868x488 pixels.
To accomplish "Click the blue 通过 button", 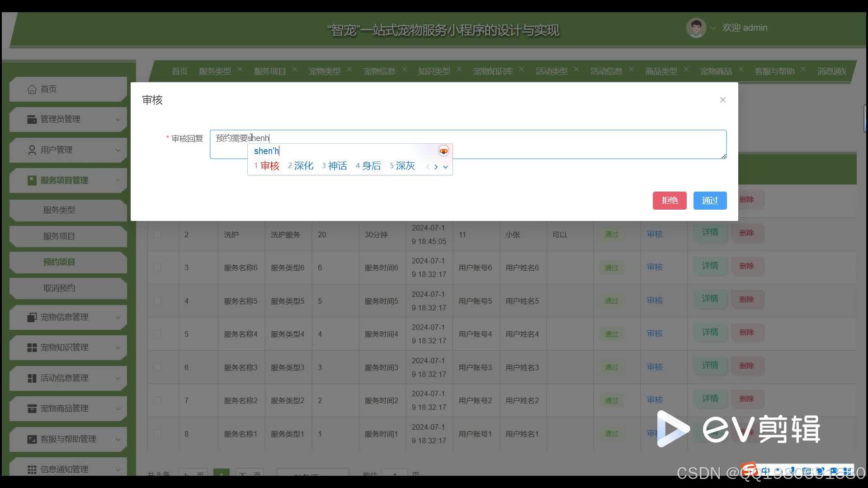I will [710, 200].
